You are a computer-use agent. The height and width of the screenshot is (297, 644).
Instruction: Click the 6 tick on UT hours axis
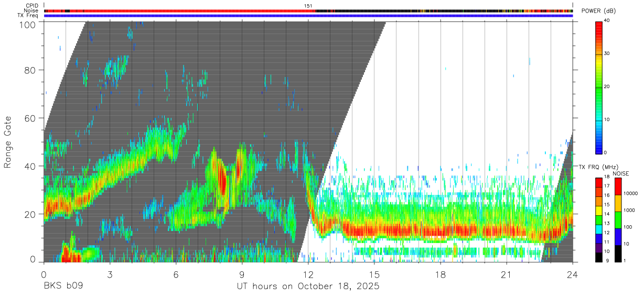(x=176, y=274)
